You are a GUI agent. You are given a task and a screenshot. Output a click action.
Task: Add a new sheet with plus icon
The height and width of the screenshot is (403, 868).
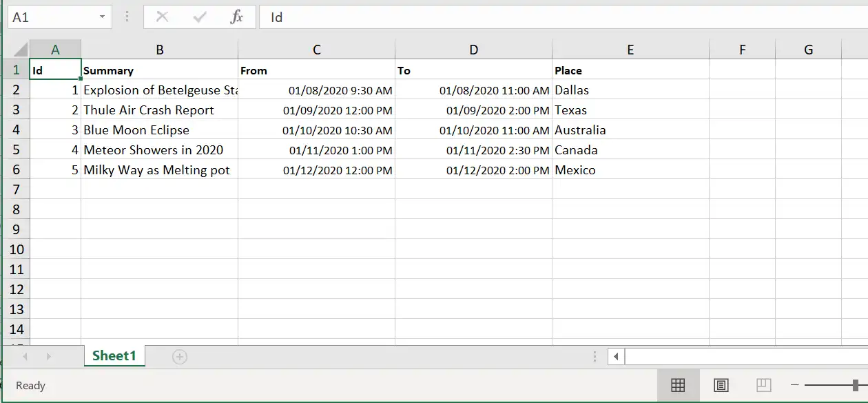[x=180, y=356]
